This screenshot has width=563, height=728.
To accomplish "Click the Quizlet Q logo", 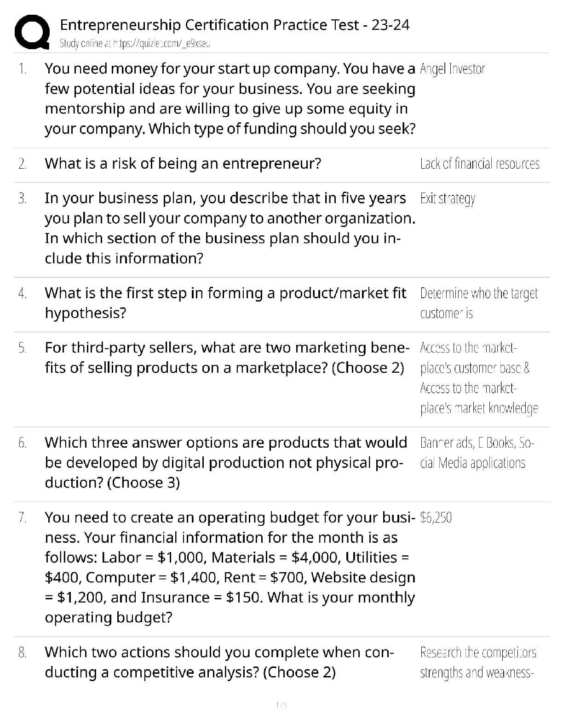I will [32, 31].
